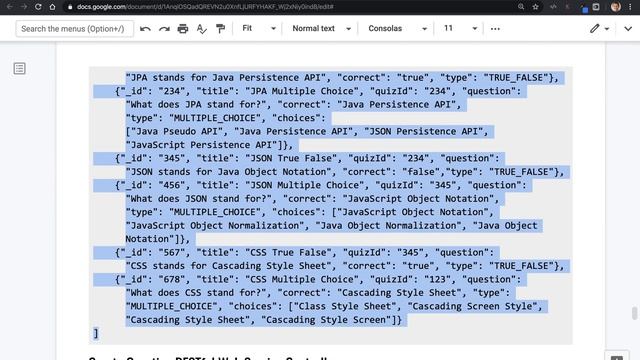Open the three-dot More toolbar options
This screenshot has width=640, height=360.
(495, 29)
